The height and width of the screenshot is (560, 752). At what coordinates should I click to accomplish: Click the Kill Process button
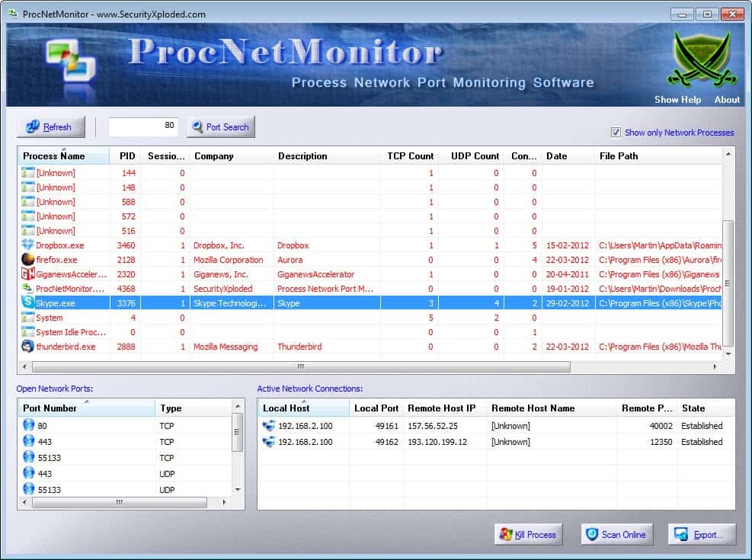[x=528, y=533]
